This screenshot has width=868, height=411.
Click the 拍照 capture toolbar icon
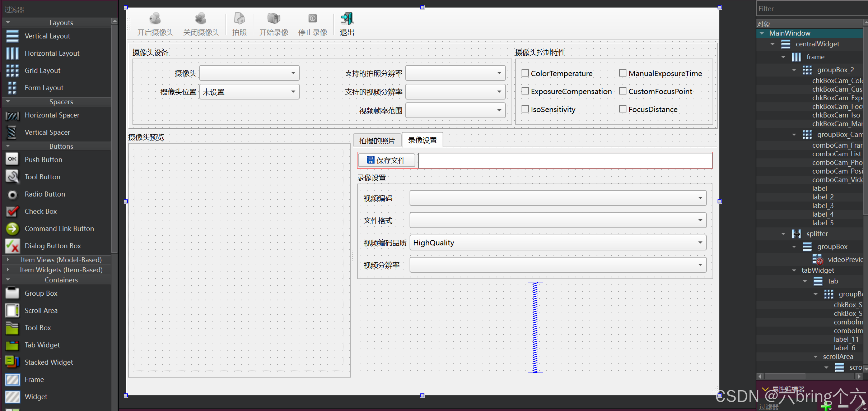(x=239, y=19)
